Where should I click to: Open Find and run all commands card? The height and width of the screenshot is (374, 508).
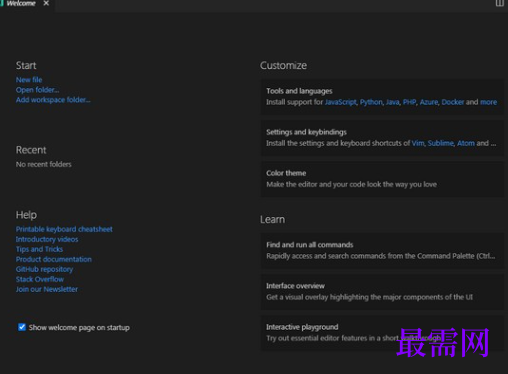point(382,251)
